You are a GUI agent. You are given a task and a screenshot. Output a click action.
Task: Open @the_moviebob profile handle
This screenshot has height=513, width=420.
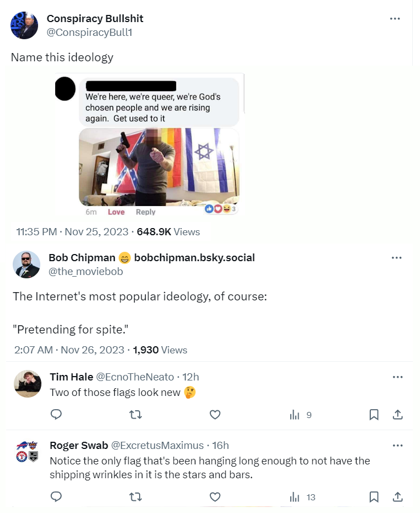[x=86, y=271]
